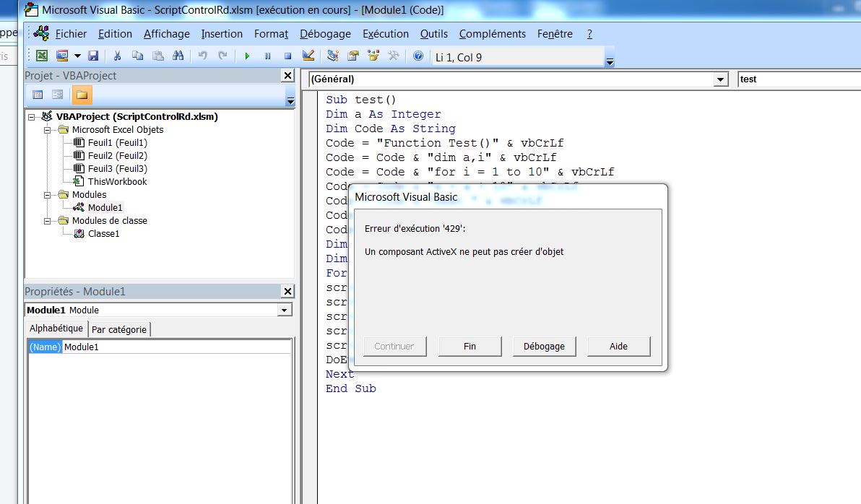861x504 pixels.
Task: Collapse the VBAProject (ScriptControlRd.xlsm) node
Action: [32, 117]
